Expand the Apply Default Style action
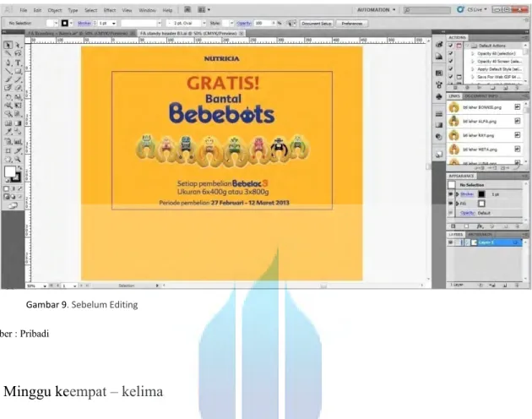Viewport: 532px width, 419px height. click(x=473, y=69)
